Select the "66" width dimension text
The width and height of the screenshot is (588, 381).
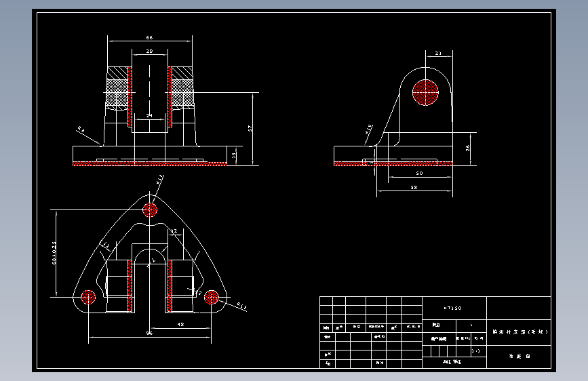149,37
